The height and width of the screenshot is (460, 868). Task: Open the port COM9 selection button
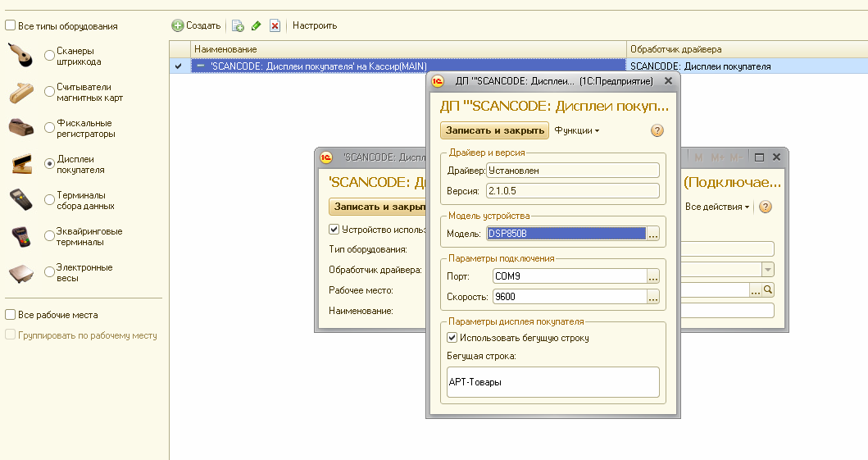tap(653, 276)
